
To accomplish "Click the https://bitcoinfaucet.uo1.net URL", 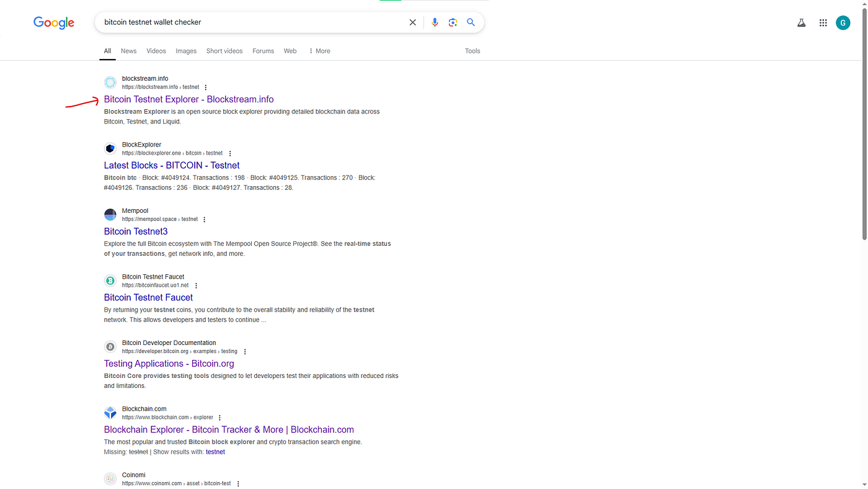I will click(x=155, y=285).
